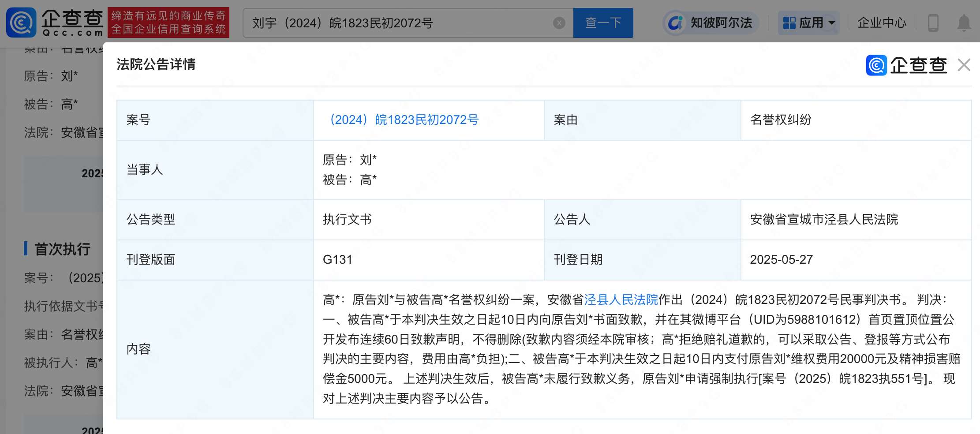Click the red slogan banner
The image size is (980, 434).
(x=168, y=22)
